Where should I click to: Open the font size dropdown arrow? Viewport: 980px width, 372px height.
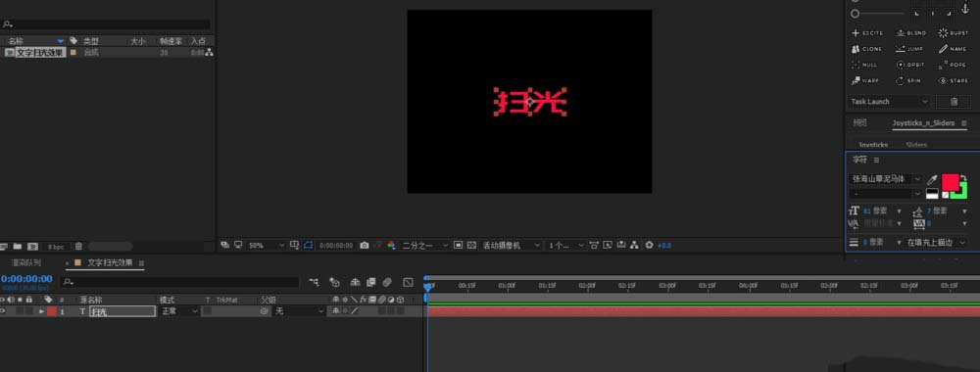tap(900, 211)
